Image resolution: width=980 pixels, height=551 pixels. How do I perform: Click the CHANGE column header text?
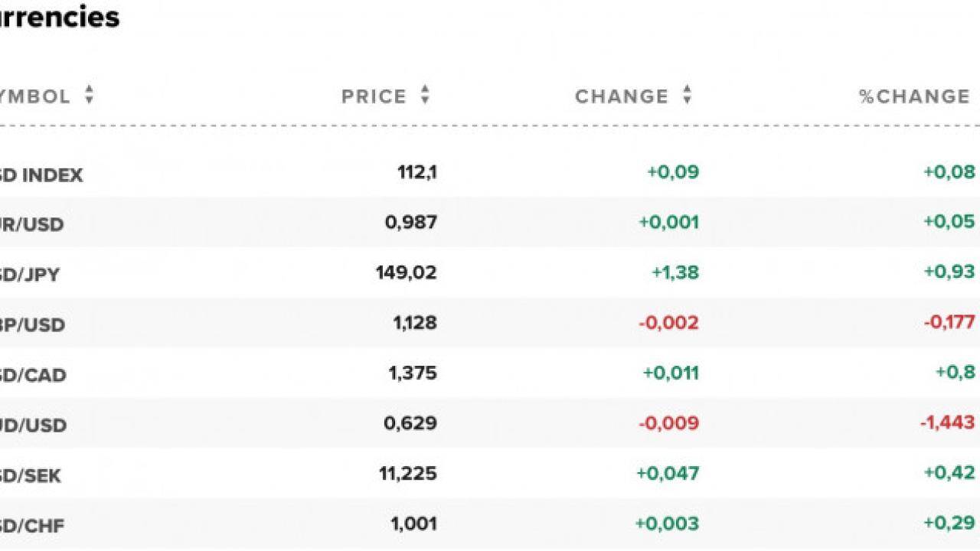coord(622,96)
